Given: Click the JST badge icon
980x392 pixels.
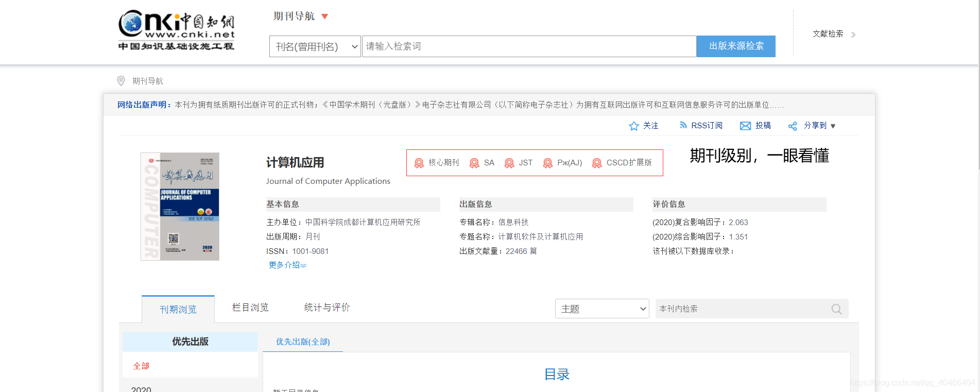Looking at the screenshot, I should coord(509,163).
